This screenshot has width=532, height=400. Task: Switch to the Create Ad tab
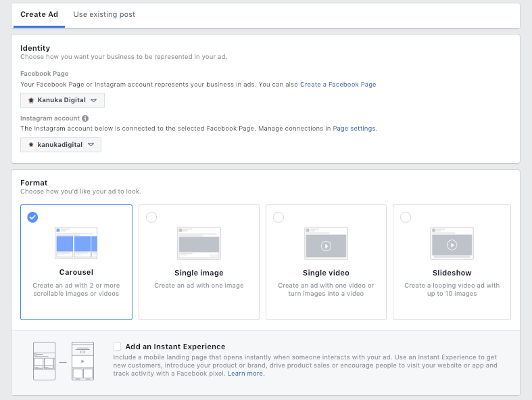tap(39, 15)
